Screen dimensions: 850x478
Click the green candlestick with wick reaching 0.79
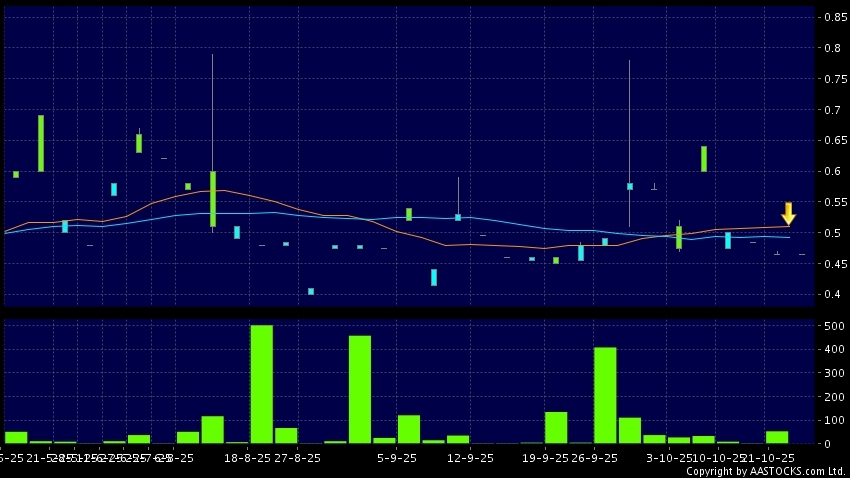pos(213,198)
